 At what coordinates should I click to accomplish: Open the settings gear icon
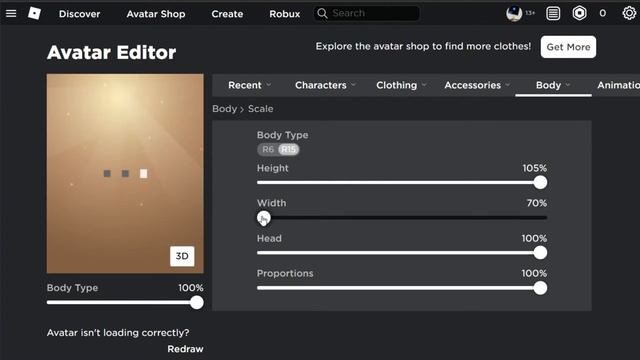(x=629, y=13)
